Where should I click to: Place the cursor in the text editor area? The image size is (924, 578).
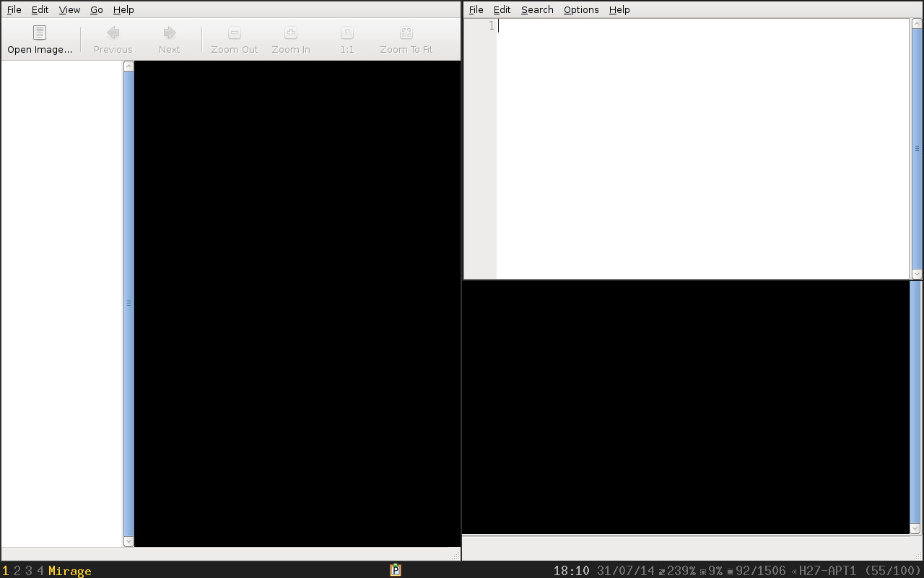703,149
